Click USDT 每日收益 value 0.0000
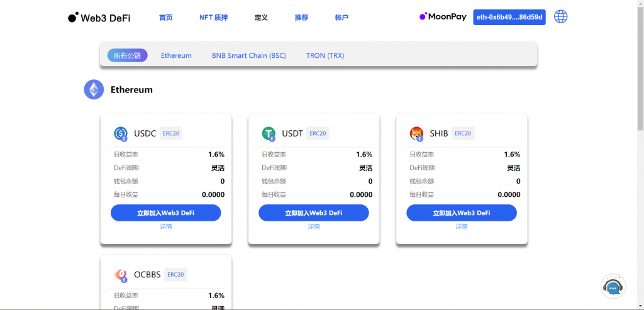Viewport: 644px width, 310px height. tap(361, 195)
